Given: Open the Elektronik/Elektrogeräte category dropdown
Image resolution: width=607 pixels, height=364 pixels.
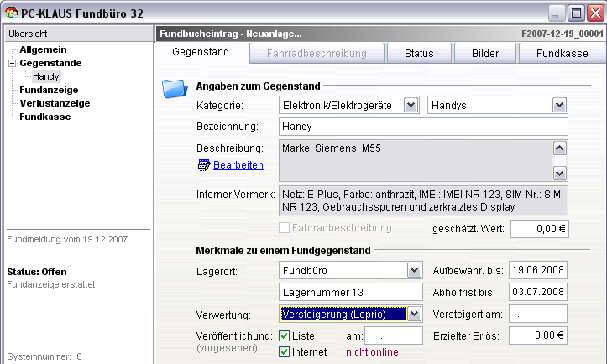Looking at the screenshot, I should point(411,105).
